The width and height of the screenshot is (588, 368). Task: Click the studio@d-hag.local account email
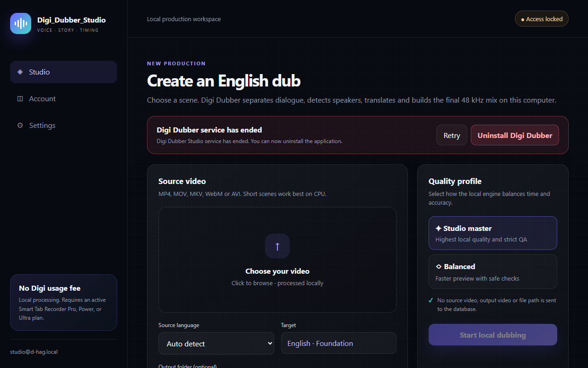[34, 352]
